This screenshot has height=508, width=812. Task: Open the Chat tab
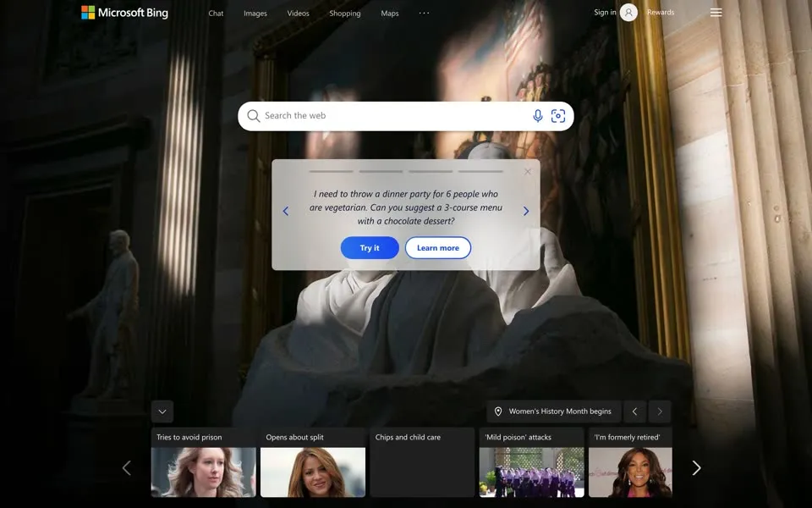(216, 14)
